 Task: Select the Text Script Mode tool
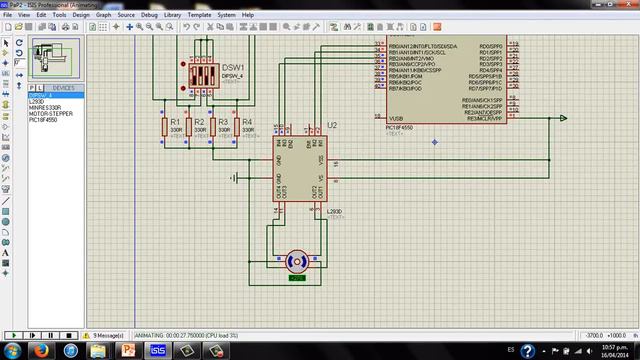(6, 84)
